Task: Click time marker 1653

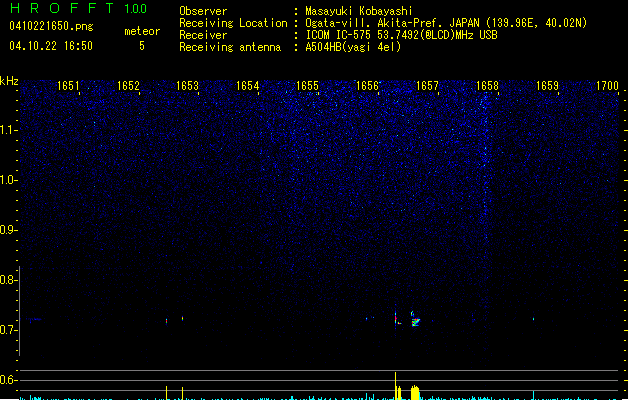Action: point(188,85)
